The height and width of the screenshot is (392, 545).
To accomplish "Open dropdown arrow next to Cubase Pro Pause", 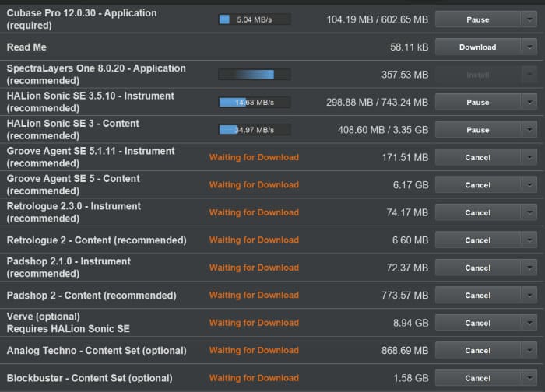I will (x=529, y=19).
